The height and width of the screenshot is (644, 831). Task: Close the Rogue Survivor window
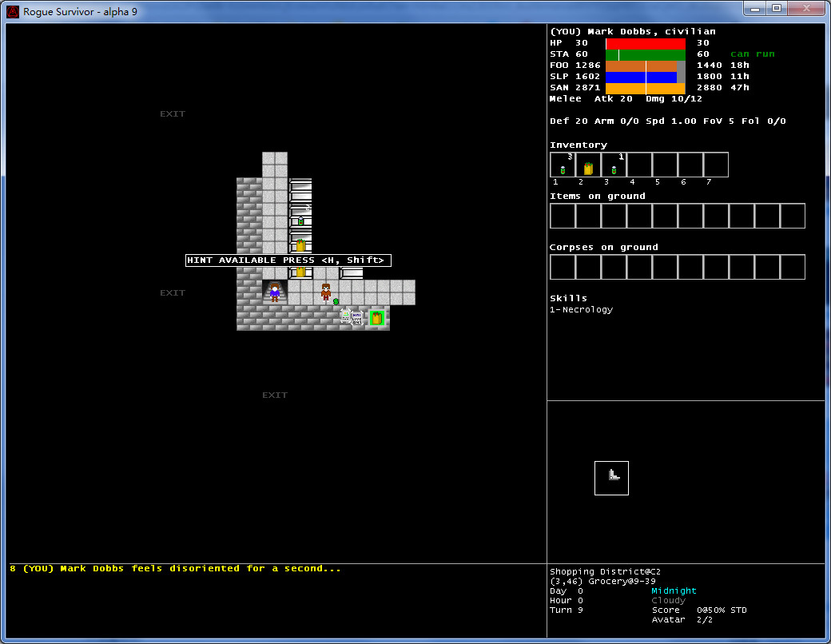coord(806,8)
